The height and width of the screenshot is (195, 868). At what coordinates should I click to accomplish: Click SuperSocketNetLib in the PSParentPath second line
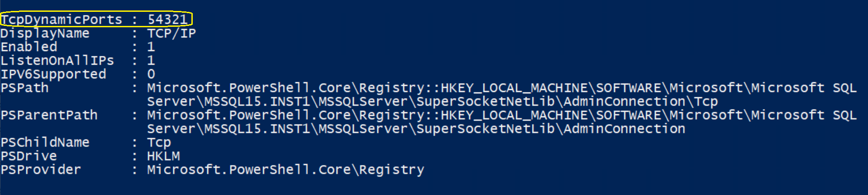tap(486, 129)
